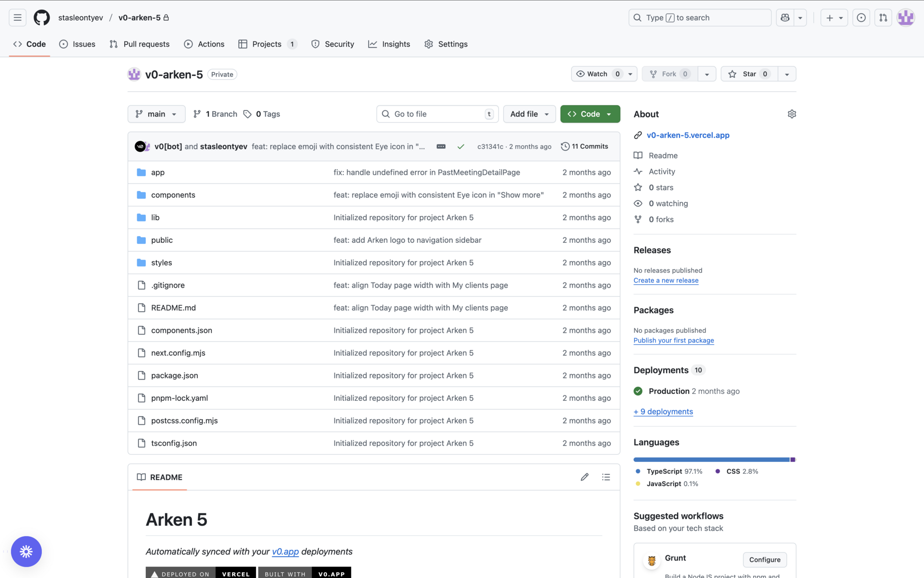Open the Add file dropdown

point(529,114)
